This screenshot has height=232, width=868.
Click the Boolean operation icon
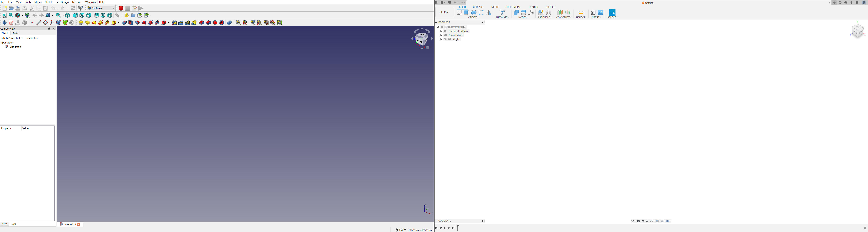(229, 23)
